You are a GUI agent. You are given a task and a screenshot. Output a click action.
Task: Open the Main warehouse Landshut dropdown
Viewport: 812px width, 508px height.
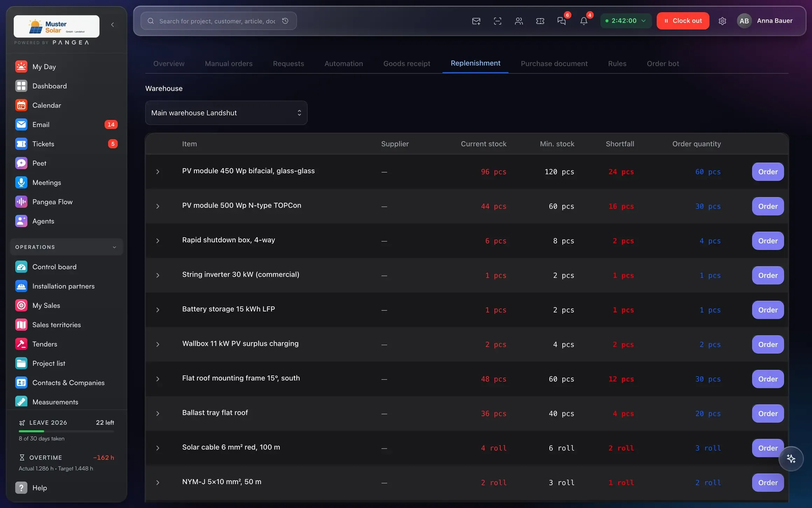click(226, 113)
